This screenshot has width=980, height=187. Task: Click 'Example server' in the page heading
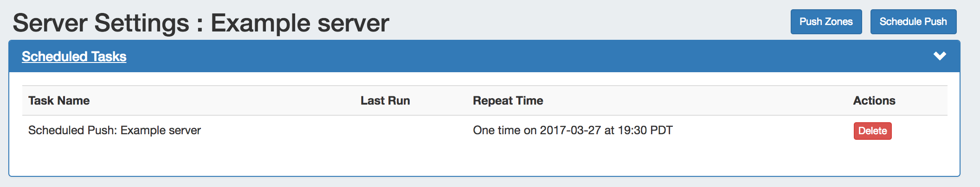click(x=300, y=23)
